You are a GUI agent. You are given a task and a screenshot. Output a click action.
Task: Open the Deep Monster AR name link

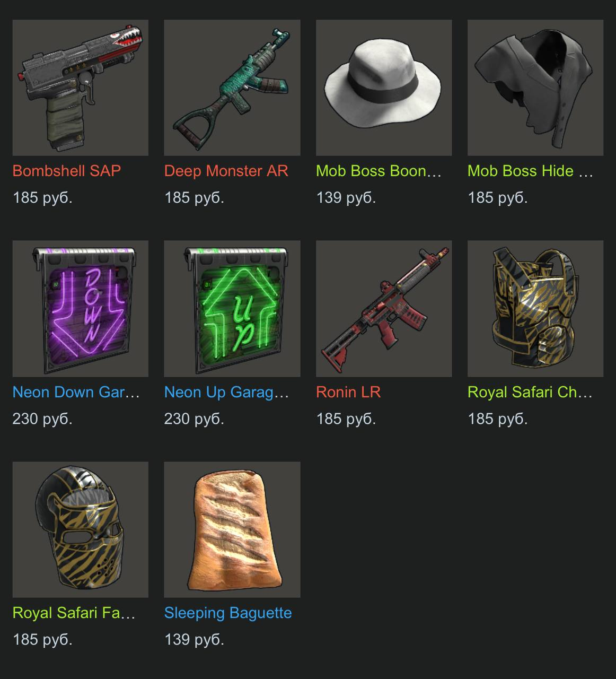(x=226, y=171)
